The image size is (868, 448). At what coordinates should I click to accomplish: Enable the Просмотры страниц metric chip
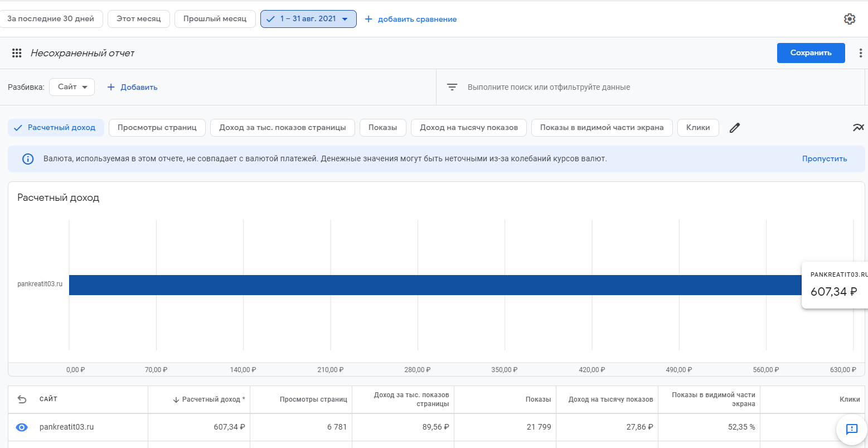(x=157, y=128)
